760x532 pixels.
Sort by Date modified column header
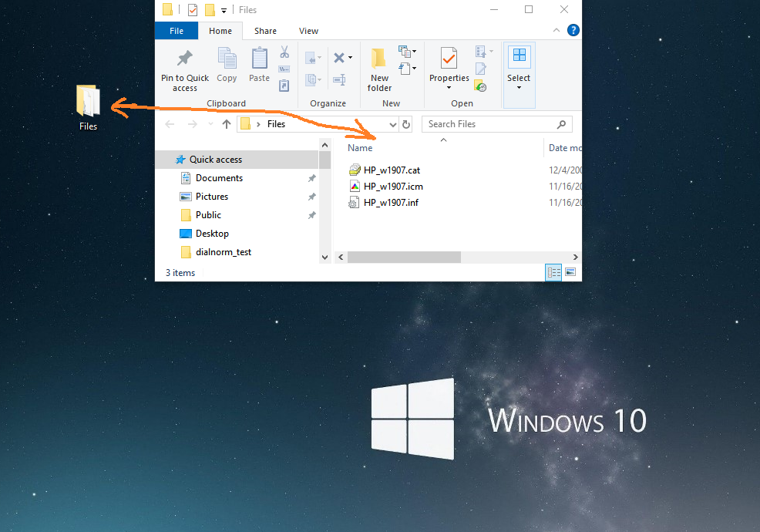pos(565,148)
